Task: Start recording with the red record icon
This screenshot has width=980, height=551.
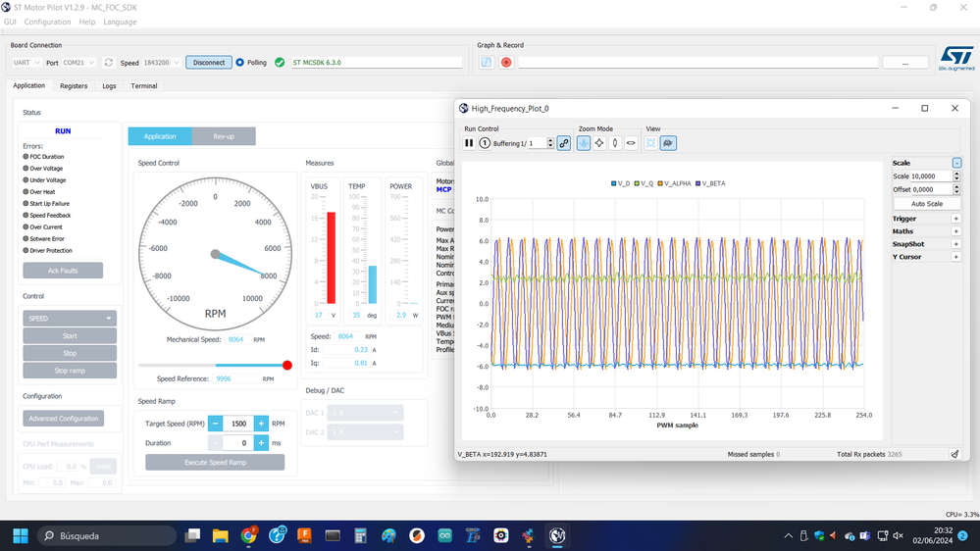Action: point(506,63)
